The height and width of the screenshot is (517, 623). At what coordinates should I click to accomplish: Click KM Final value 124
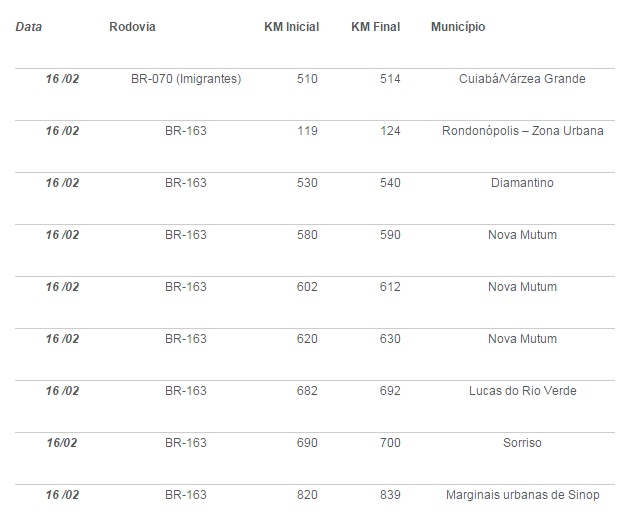click(x=390, y=131)
